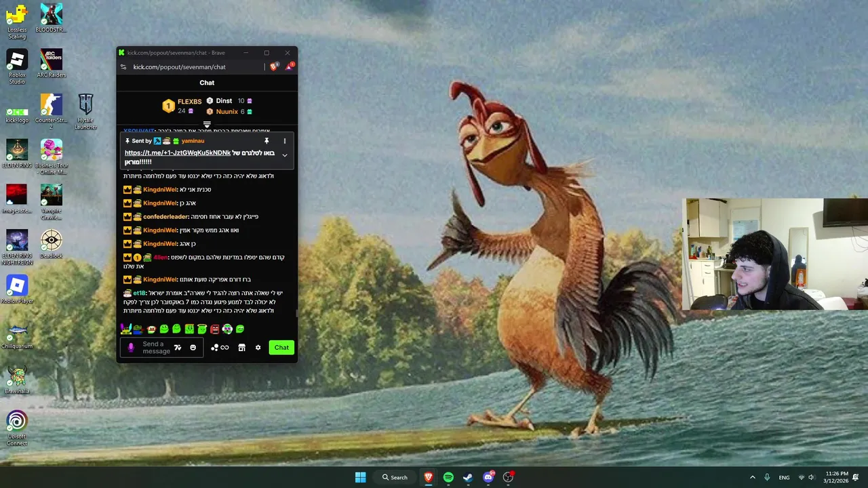Insert the red angry square emote
The image size is (868, 488).
tap(214, 329)
